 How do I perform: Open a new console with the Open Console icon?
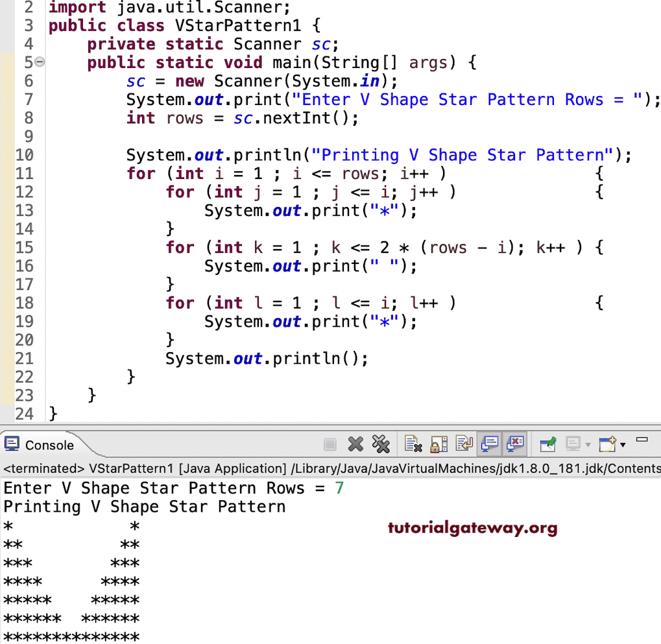(x=607, y=444)
